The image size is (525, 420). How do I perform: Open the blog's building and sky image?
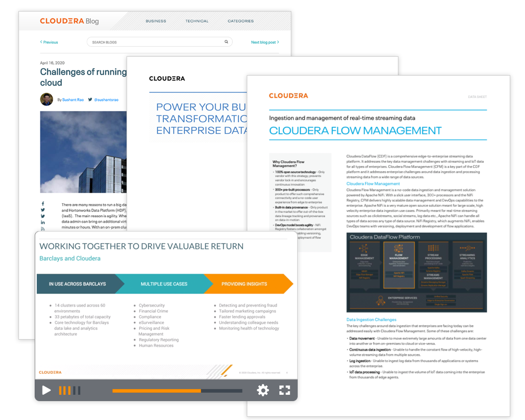(x=83, y=152)
